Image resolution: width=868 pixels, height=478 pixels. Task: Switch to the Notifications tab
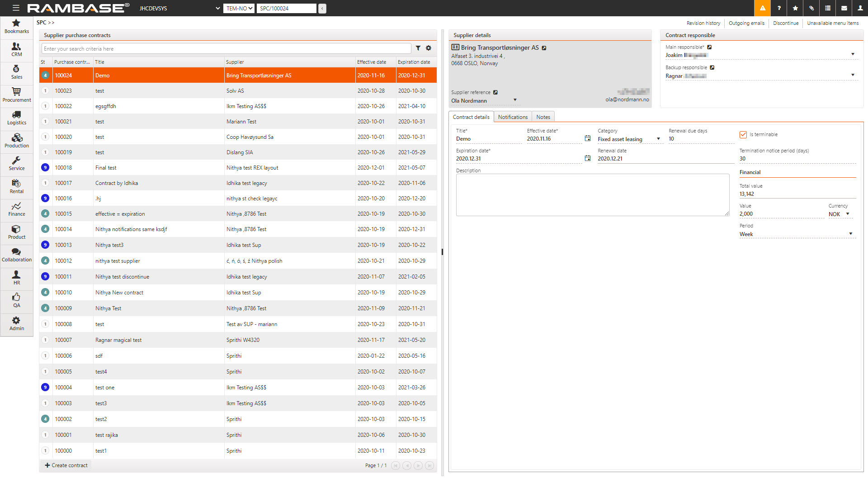(x=513, y=117)
